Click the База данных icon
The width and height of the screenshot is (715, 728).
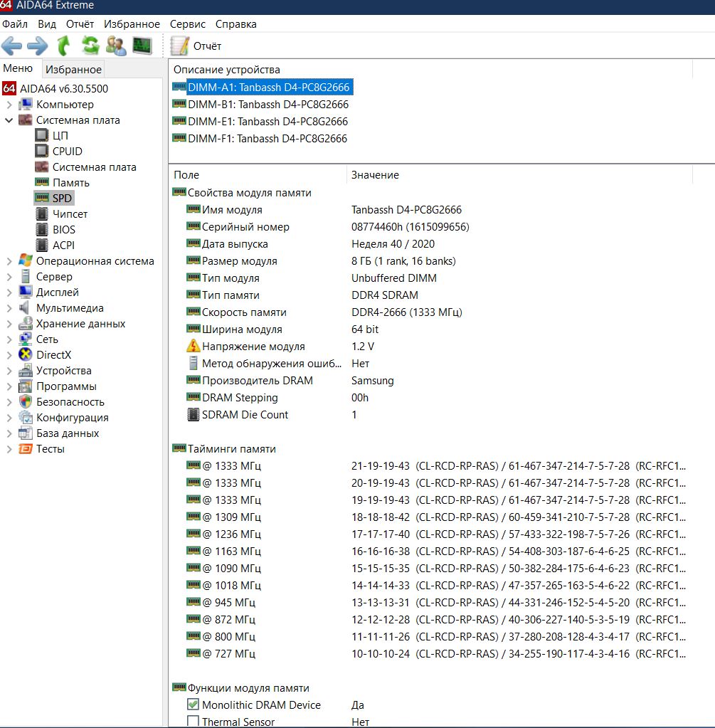[26, 433]
